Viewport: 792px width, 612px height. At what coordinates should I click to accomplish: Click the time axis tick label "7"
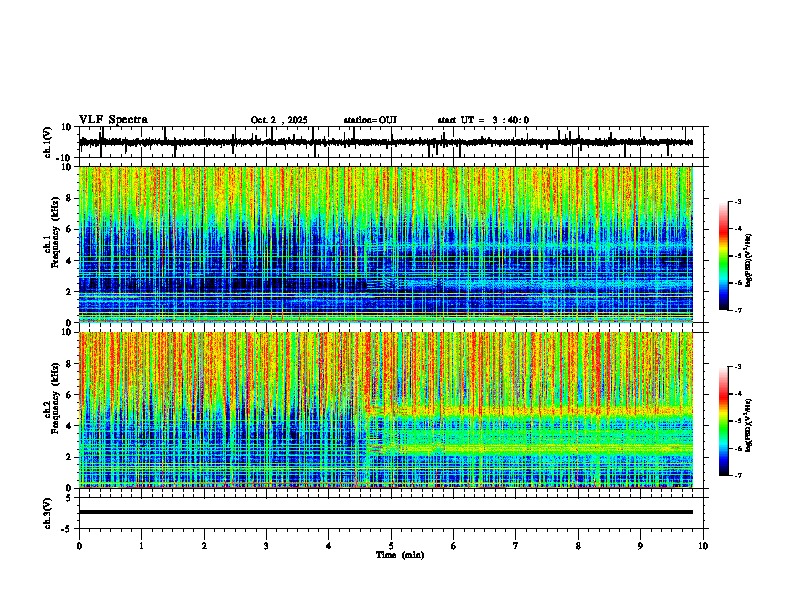pos(516,546)
